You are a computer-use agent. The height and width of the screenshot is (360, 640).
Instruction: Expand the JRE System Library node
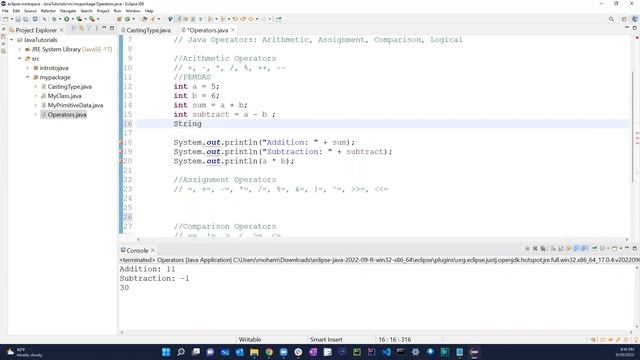20,49
